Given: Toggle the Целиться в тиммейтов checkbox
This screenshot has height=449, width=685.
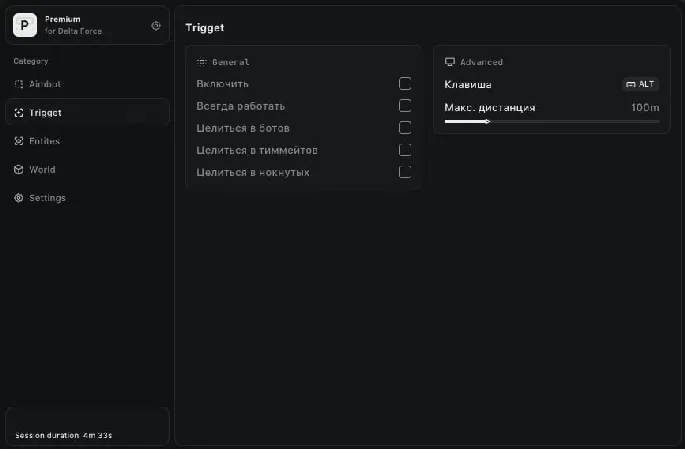Looking at the screenshot, I should tap(405, 150).
